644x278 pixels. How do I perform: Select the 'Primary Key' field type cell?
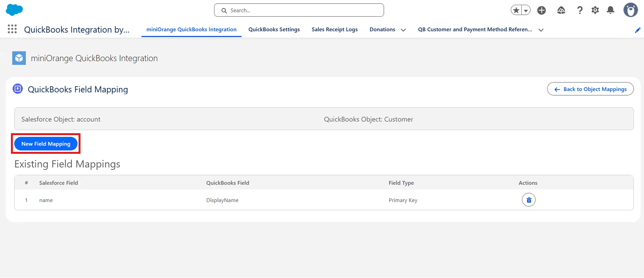403,200
